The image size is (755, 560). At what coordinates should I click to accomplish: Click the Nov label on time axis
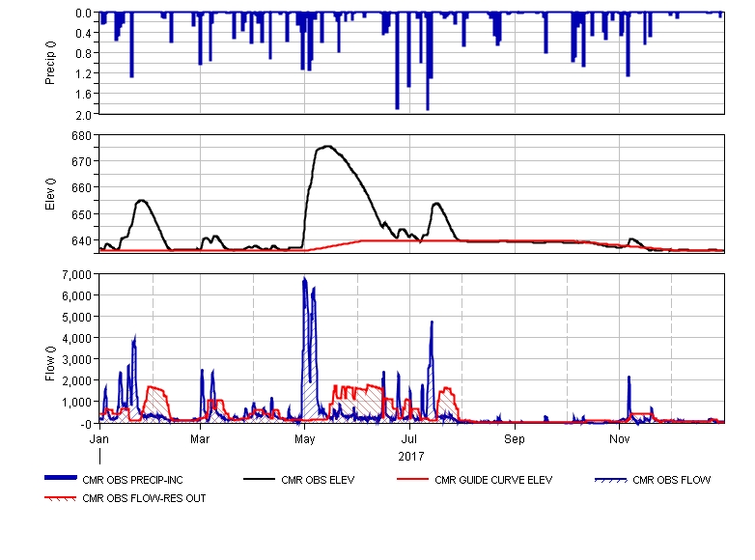(619, 438)
